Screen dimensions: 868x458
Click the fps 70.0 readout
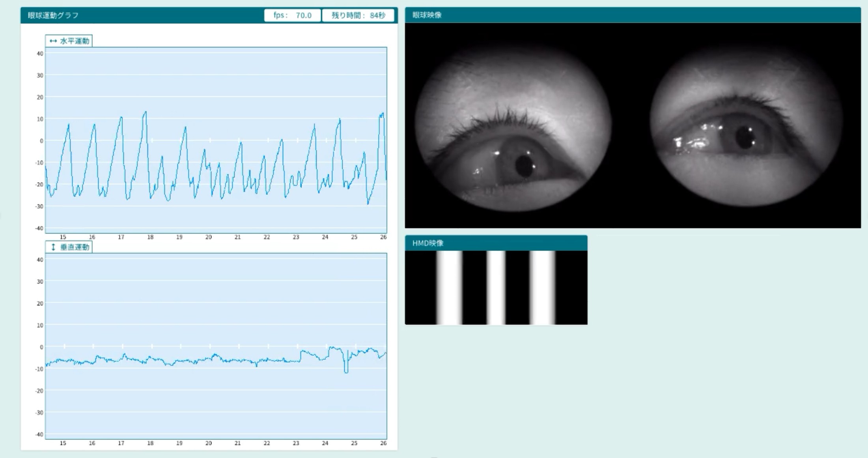292,15
